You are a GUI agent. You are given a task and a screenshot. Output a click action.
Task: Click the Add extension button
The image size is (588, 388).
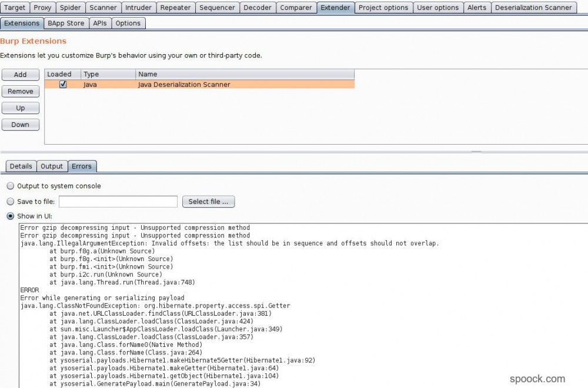coord(20,75)
